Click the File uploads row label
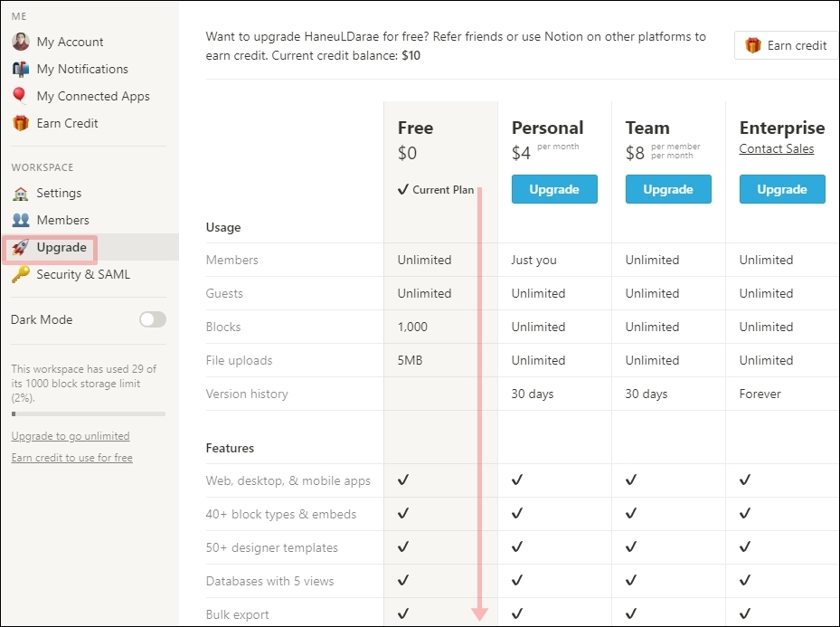The image size is (840, 627). point(239,361)
